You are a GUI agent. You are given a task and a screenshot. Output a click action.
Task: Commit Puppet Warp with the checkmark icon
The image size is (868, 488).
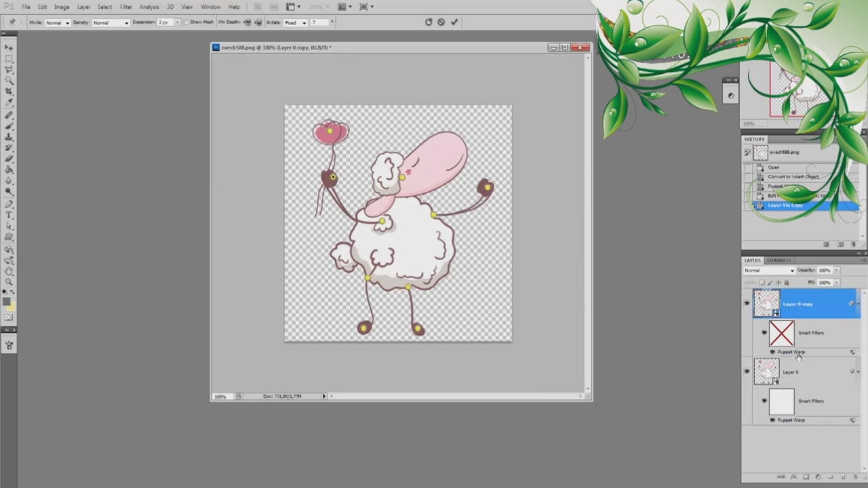454,22
